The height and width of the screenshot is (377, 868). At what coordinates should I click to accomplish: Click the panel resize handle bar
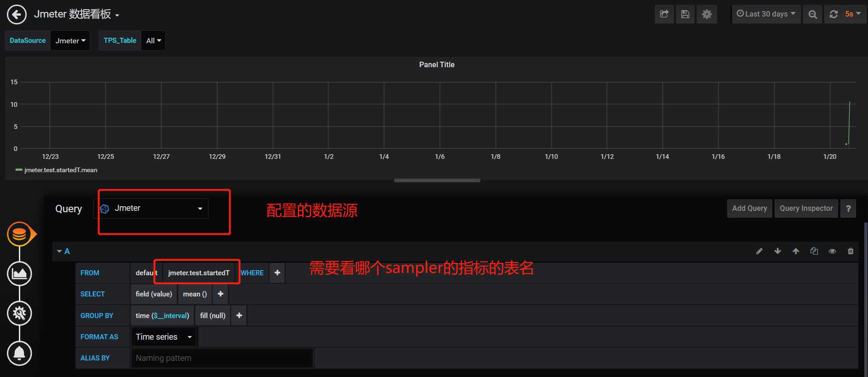[x=437, y=180]
